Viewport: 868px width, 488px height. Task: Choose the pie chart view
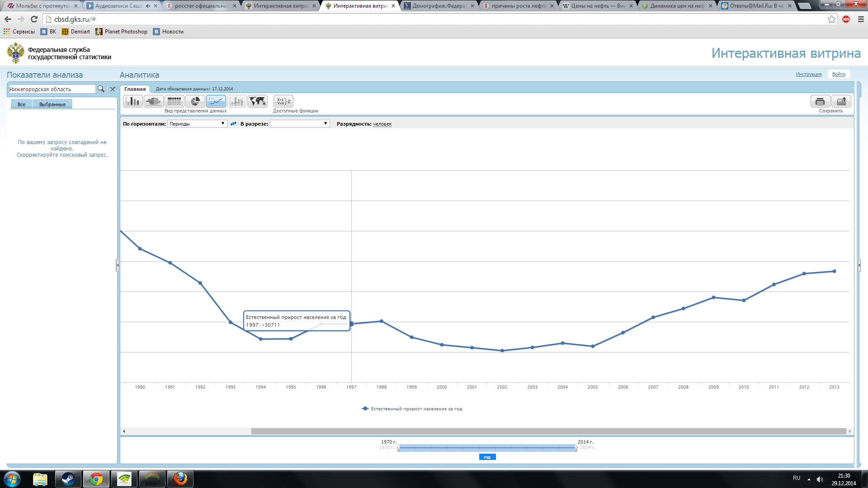tap(195, 101)
